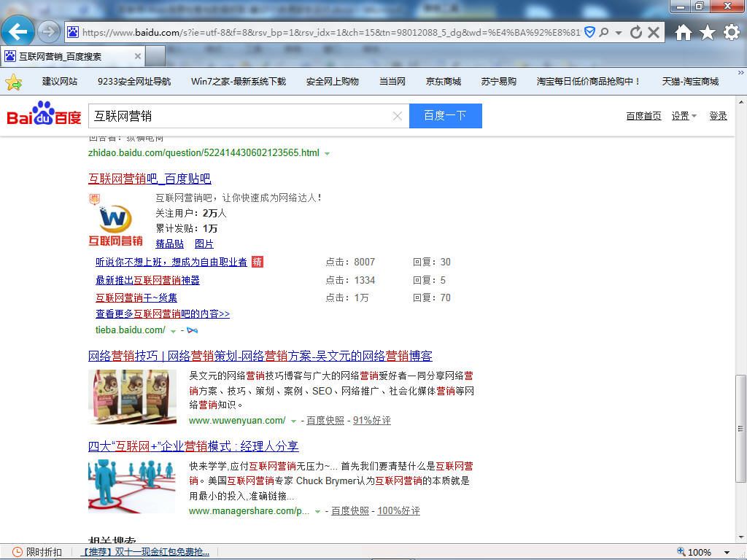
Task: Click the 百度一下 search button
Action: pos(446,116)
